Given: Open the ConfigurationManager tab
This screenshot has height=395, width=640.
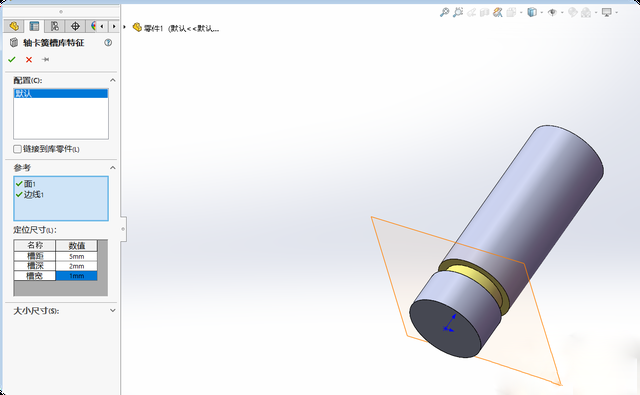Looking at the screenshot, I should click(x=55, y=26).
